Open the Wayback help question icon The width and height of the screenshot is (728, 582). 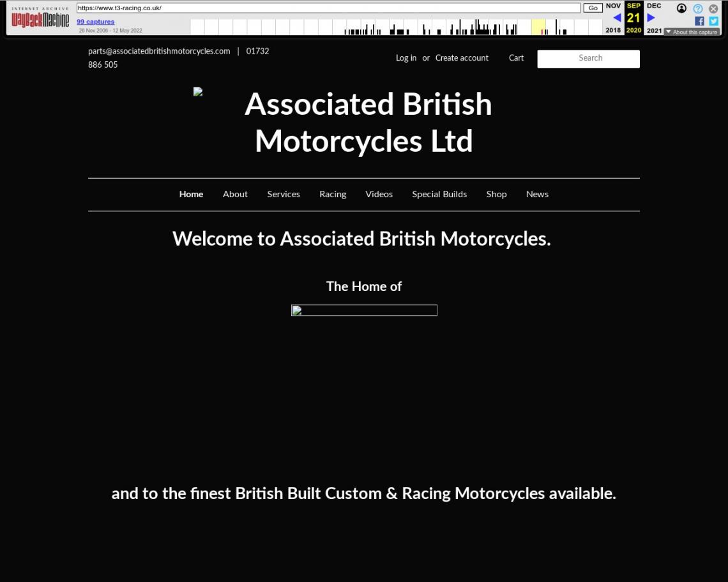click(698, 8)
